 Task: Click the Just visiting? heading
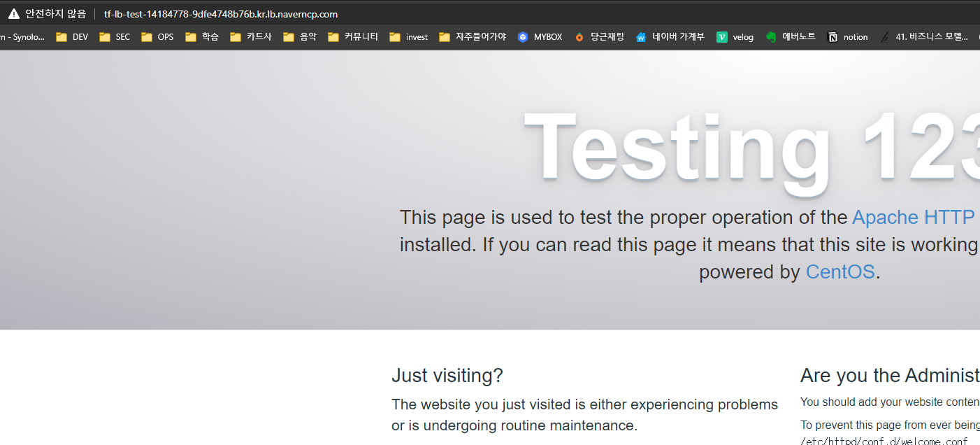[447, 376]
